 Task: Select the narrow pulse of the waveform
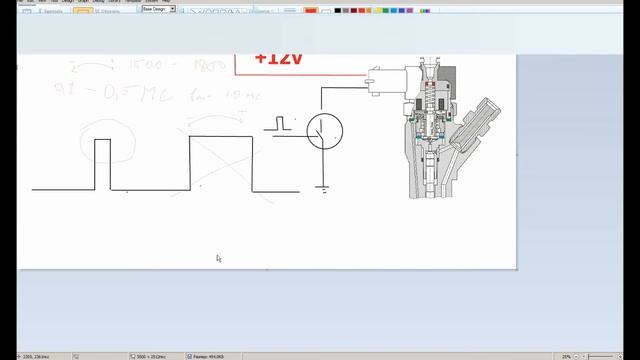102,164
